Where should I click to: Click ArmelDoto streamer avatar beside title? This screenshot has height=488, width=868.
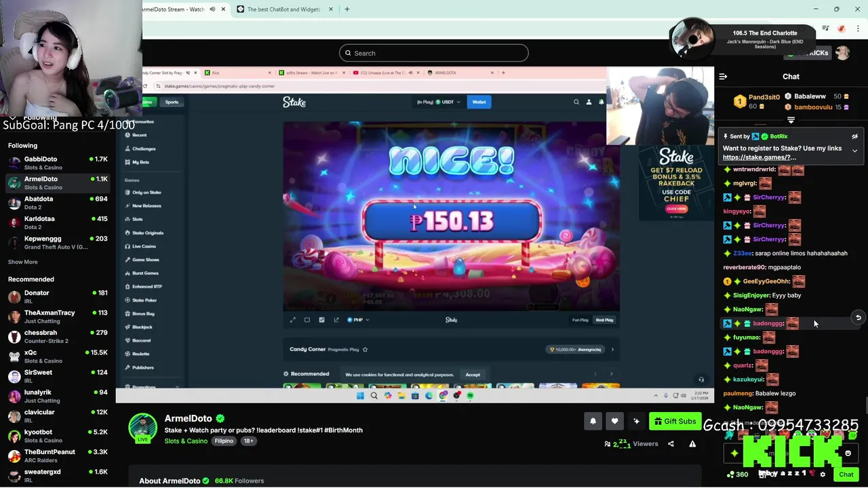click(143, 428)
